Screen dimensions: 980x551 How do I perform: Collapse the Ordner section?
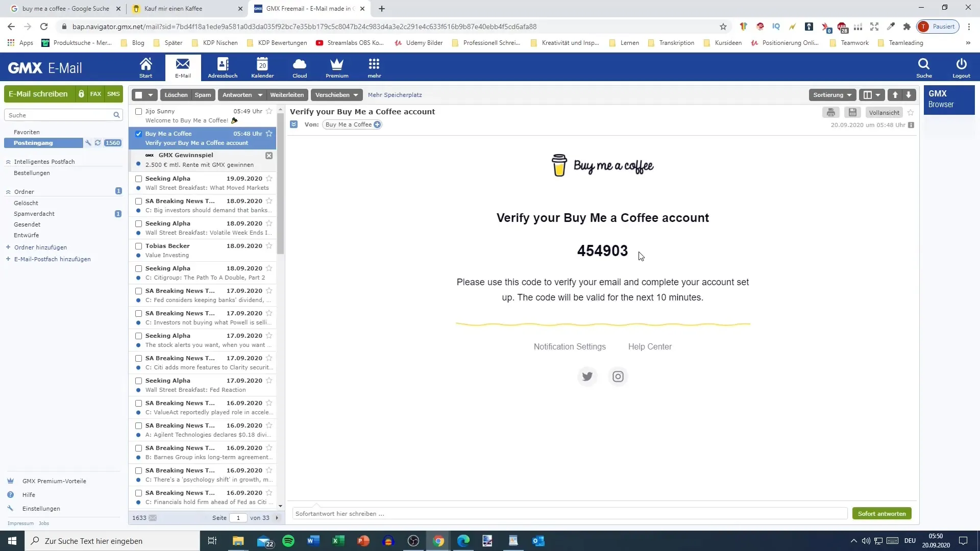click(x=8, y=192)
